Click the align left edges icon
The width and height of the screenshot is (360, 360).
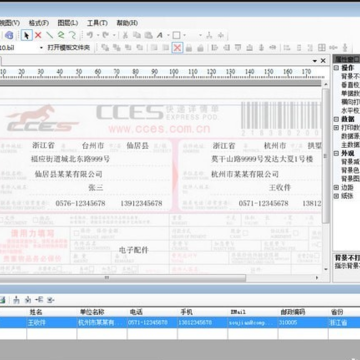pyautogui.click(x=215, y=48)
